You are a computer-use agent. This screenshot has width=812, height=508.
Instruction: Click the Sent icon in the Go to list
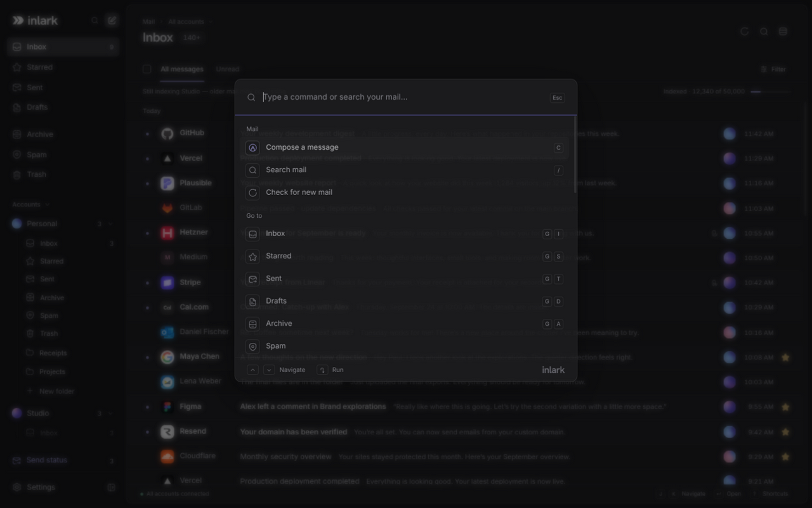(x=252, y=279)
